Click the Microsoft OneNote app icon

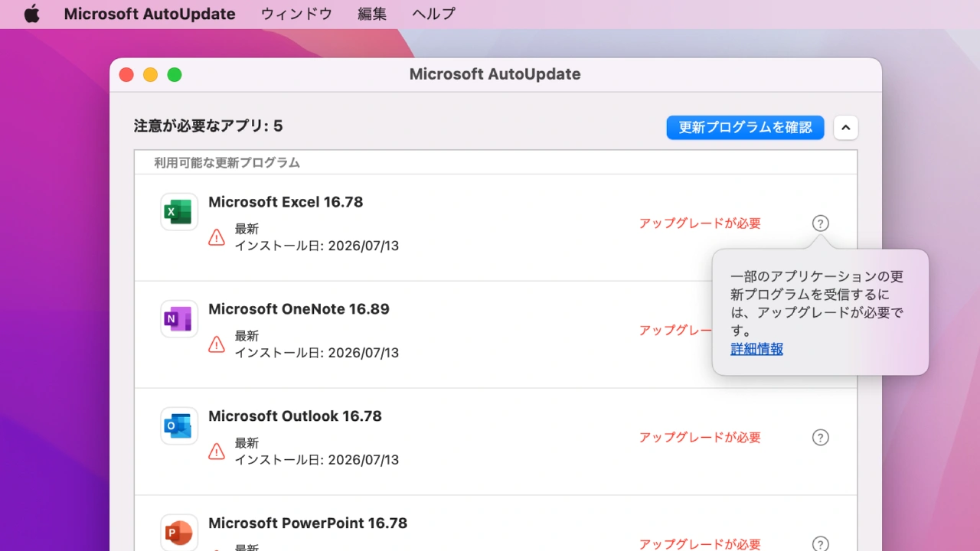tap(179, 319)
